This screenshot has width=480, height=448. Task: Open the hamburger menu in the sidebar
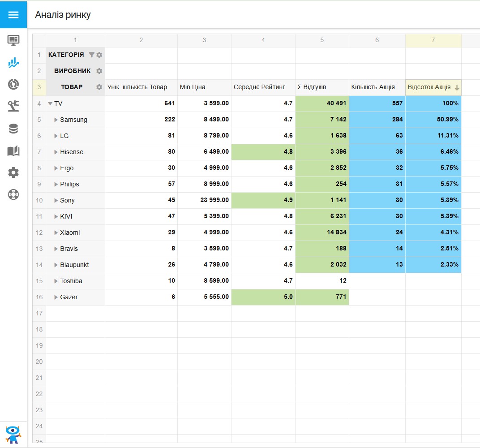pos(13,15)
